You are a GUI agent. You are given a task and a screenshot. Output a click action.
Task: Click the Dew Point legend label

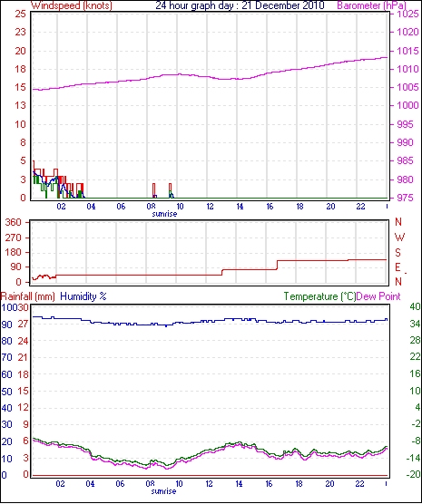(378, 296)
